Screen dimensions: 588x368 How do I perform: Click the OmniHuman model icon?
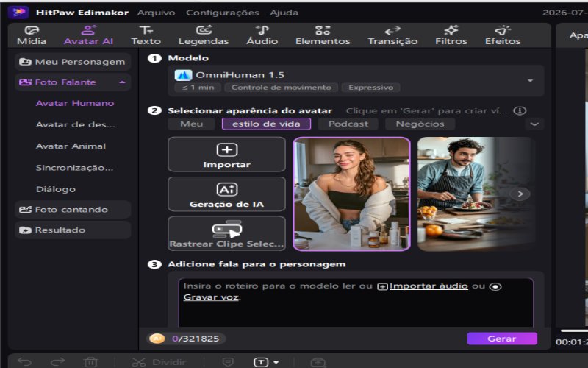point(183,75)
